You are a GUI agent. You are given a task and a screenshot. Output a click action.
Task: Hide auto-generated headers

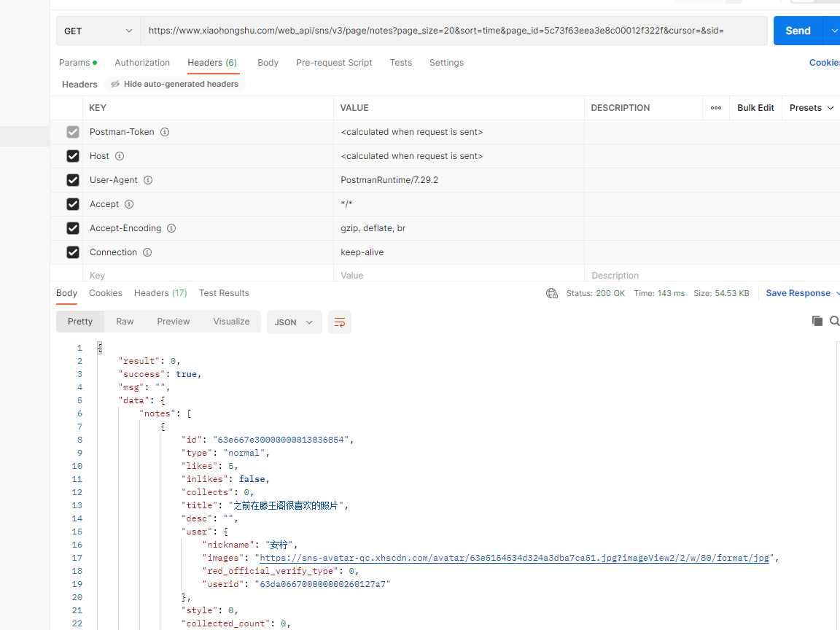(x=174, y=84)
